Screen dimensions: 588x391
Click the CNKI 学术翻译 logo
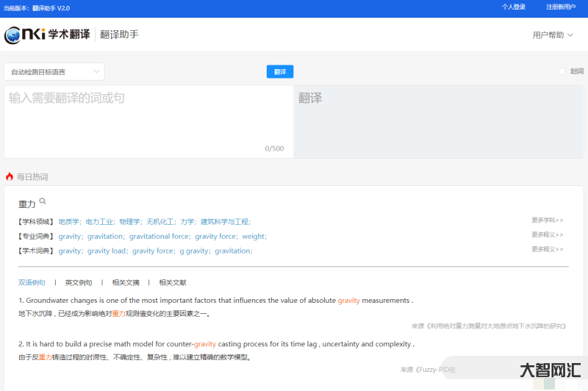pyautogui.click(x=47, y=35)
